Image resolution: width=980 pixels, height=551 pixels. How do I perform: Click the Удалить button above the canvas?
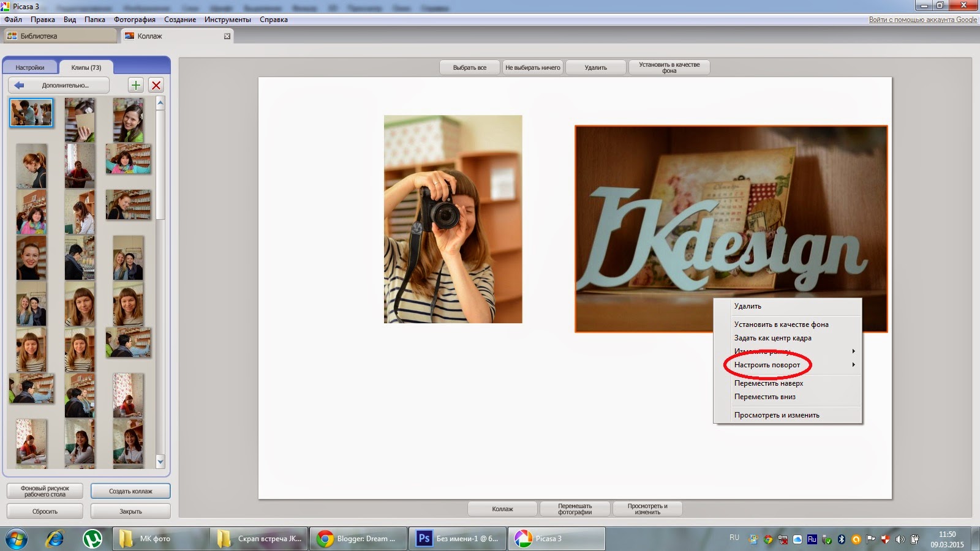pyautogui.click(x=596, y=67)
